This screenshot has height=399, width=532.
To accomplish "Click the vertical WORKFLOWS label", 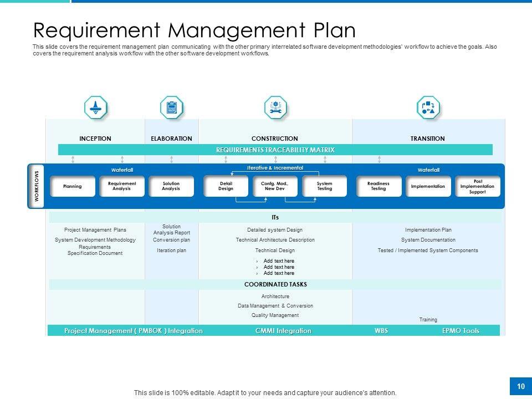I will click(37, 186).
